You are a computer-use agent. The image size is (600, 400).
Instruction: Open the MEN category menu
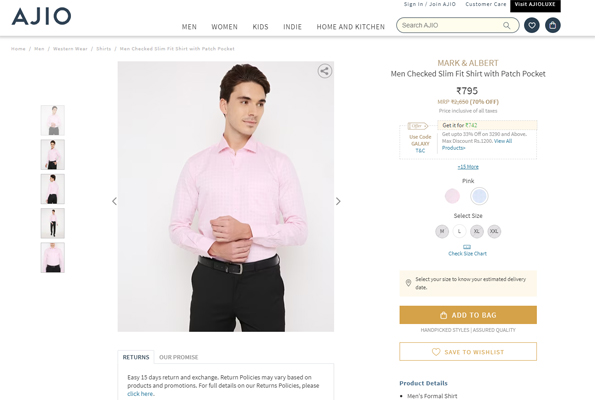(189, 27)
